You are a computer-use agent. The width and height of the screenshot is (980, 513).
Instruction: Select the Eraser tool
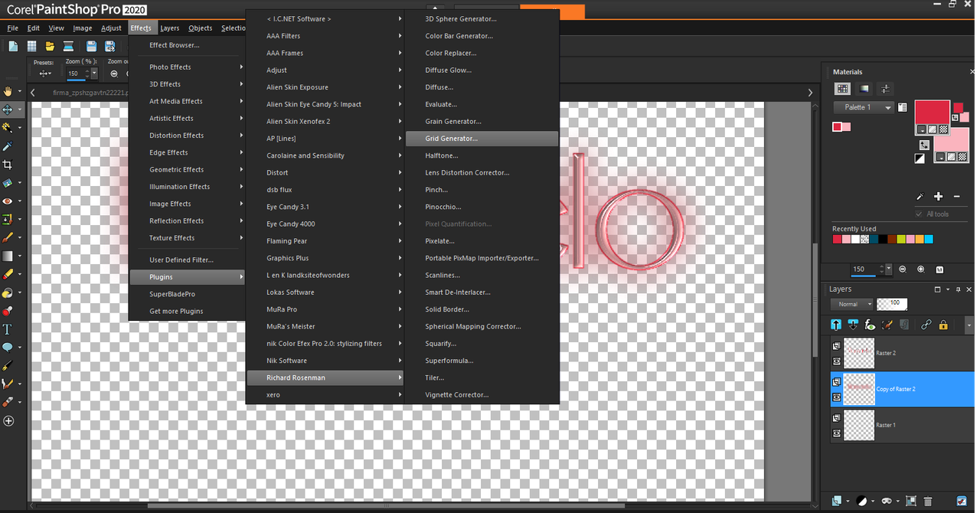(8, 274)
